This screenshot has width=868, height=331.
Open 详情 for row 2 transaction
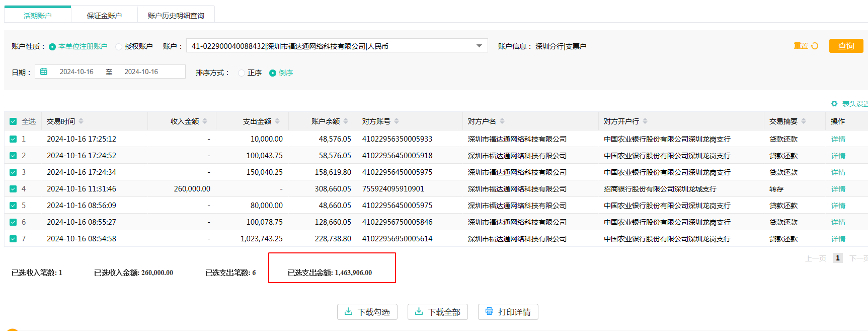(838, 156)
